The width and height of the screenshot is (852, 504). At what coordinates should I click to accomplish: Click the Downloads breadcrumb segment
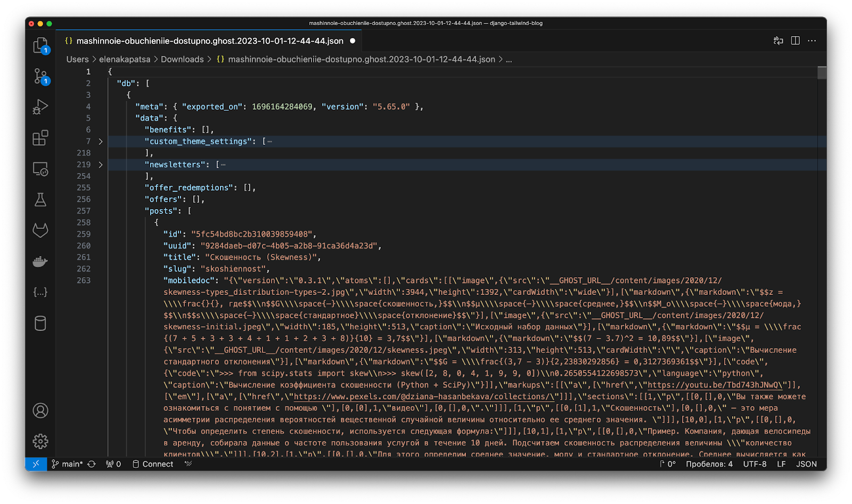tap(182, 59)
